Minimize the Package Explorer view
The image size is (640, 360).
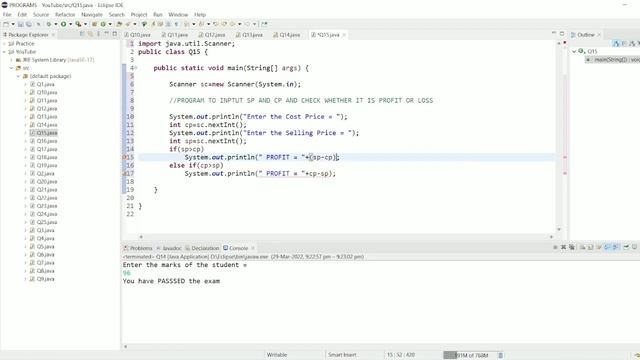pos(107,33)
